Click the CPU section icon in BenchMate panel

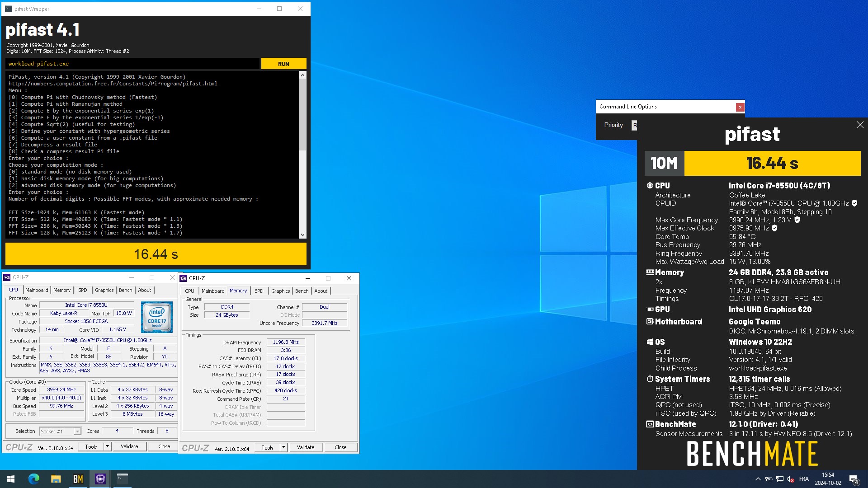[650, 185]
